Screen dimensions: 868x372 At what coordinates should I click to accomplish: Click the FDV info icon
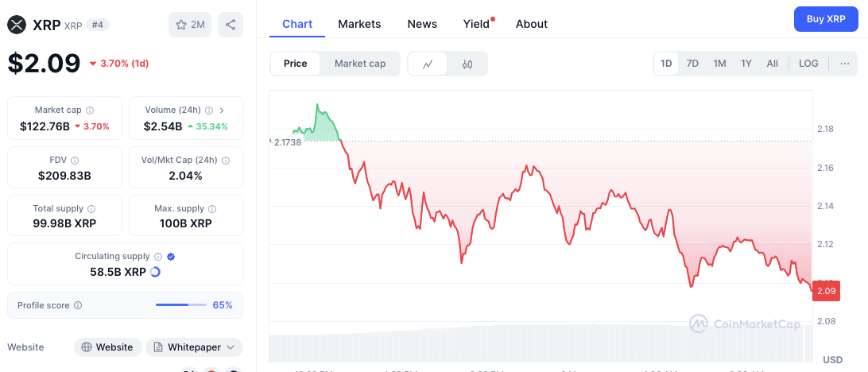click(75, 160)
